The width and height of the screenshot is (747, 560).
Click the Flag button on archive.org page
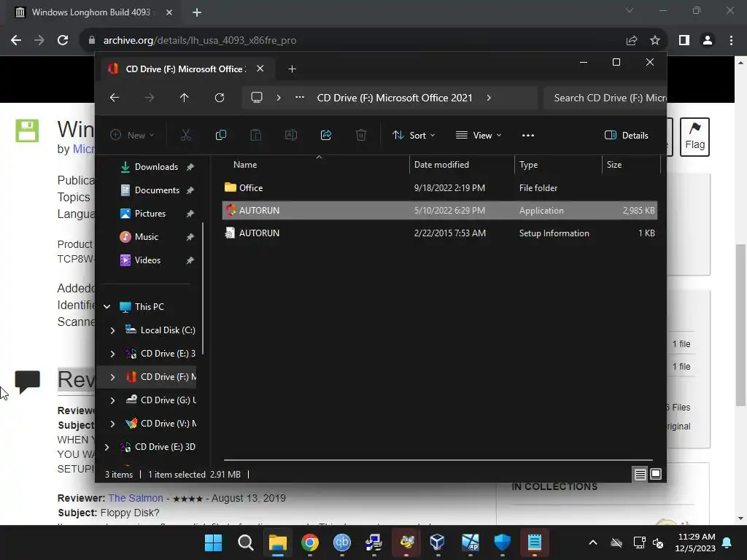point(694,137)
